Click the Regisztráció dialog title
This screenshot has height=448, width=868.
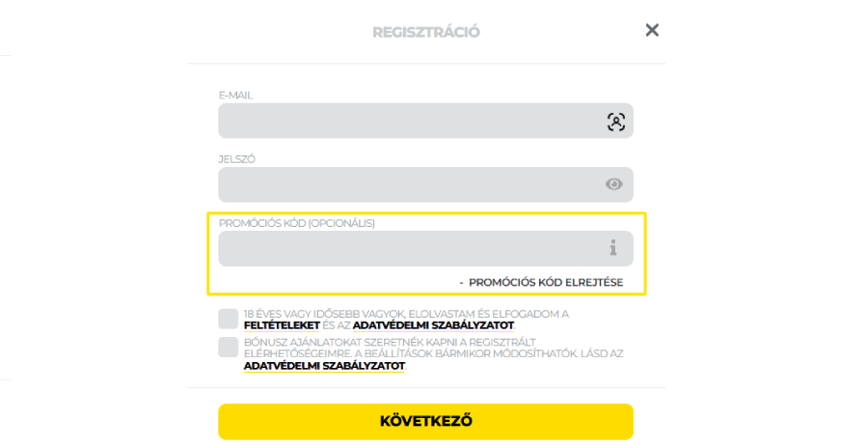pos(426,32)
